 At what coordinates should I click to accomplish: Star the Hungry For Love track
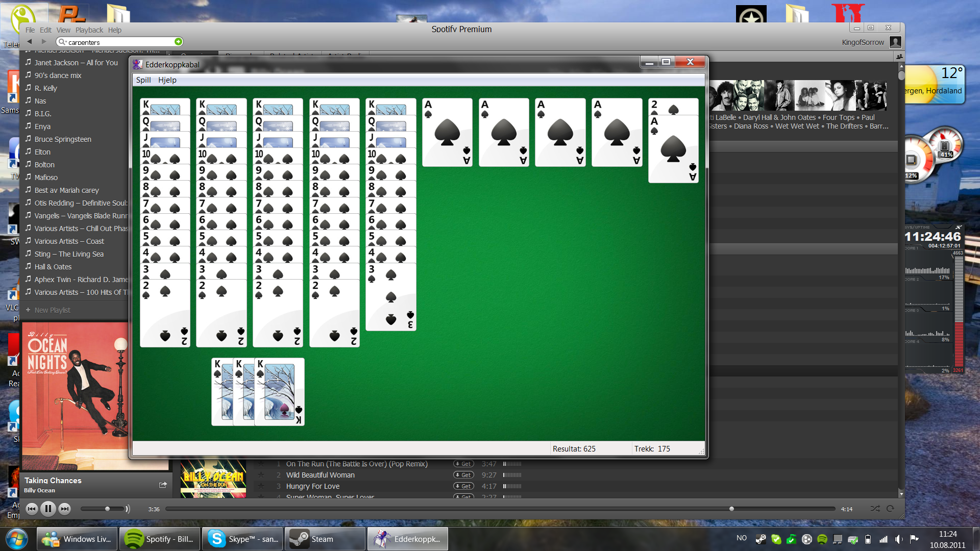pyautogui.click(x=261, y=486)
